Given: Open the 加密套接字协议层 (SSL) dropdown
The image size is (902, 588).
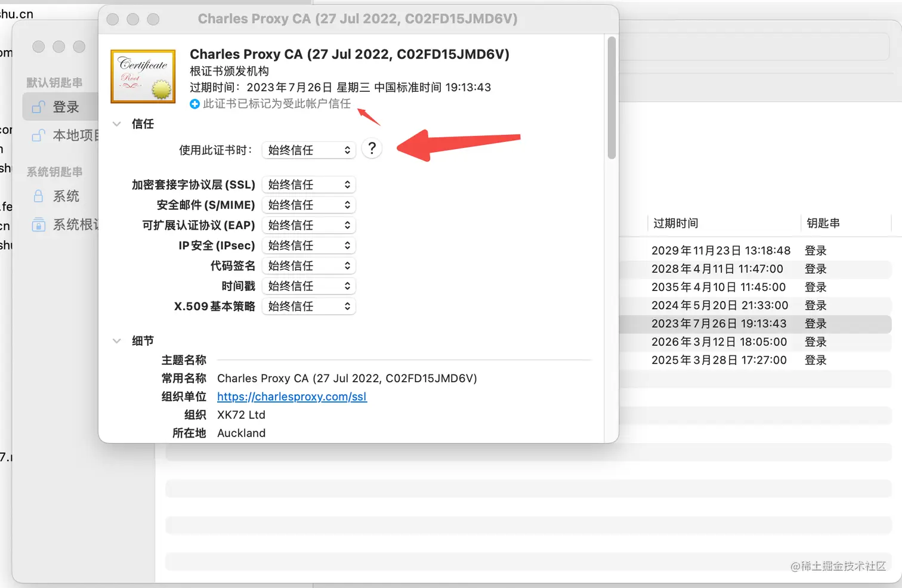Looking at the screenshot, I should (x=309, y=185).
